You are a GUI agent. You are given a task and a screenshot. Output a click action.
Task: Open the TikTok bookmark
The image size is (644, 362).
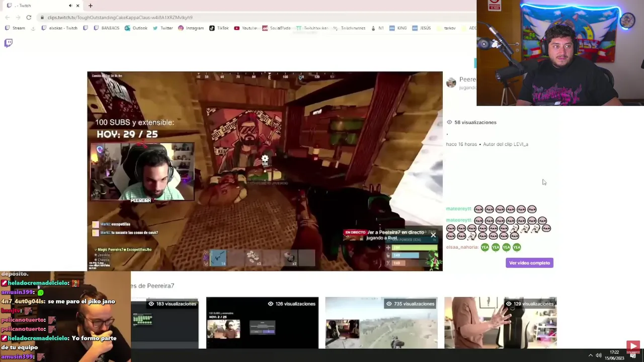coord(219,28)
